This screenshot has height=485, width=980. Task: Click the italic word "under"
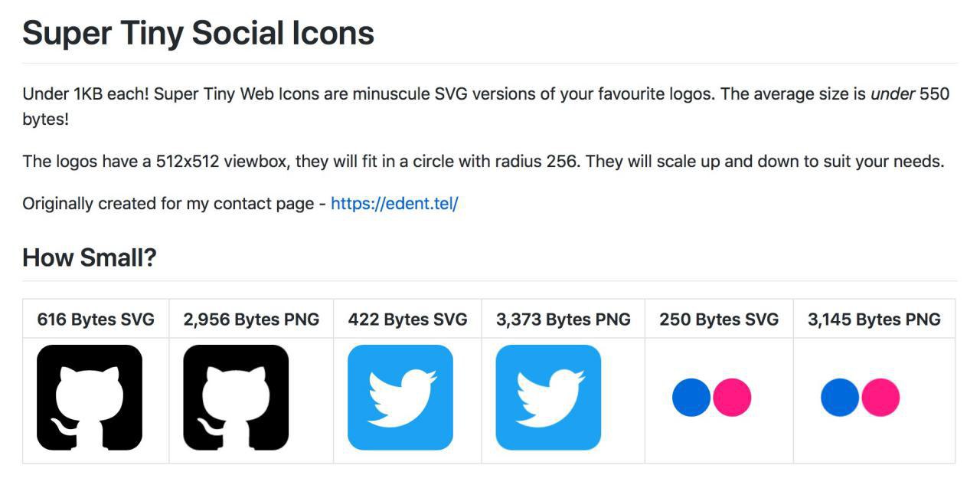tap(893, 95)
